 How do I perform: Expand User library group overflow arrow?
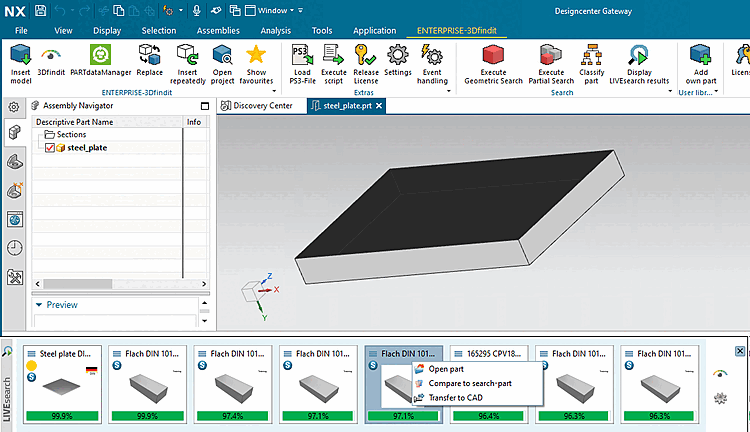pos(717,91)
